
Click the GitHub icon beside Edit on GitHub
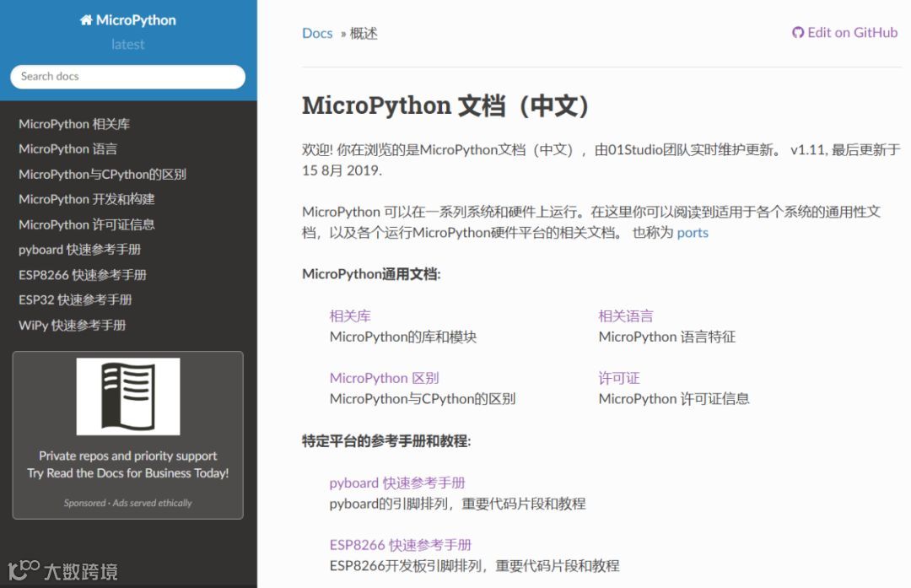(798, 33)
